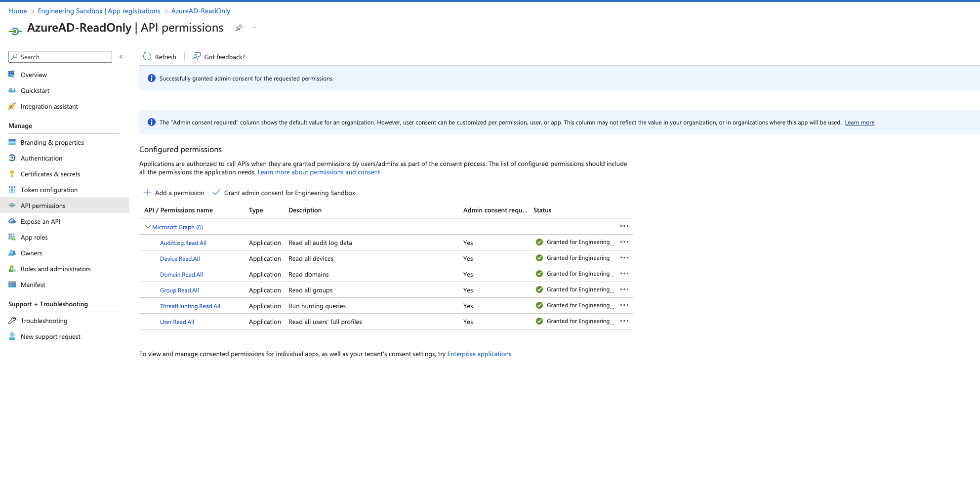Open the Device.Read.All permission

pos(180,259)
